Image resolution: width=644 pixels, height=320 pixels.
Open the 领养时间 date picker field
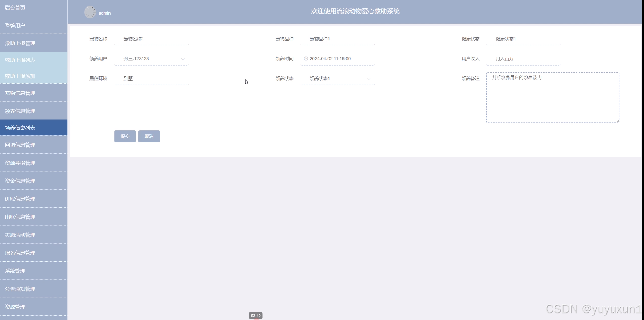pos(337,59)
